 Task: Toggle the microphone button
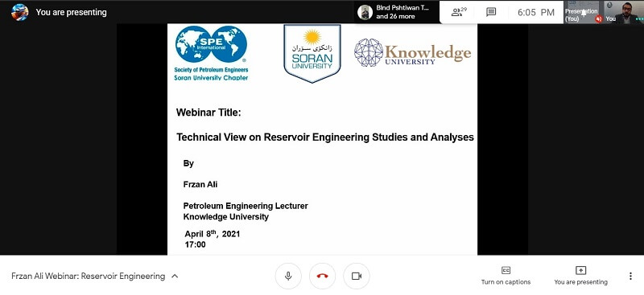(x=288, y=277)
